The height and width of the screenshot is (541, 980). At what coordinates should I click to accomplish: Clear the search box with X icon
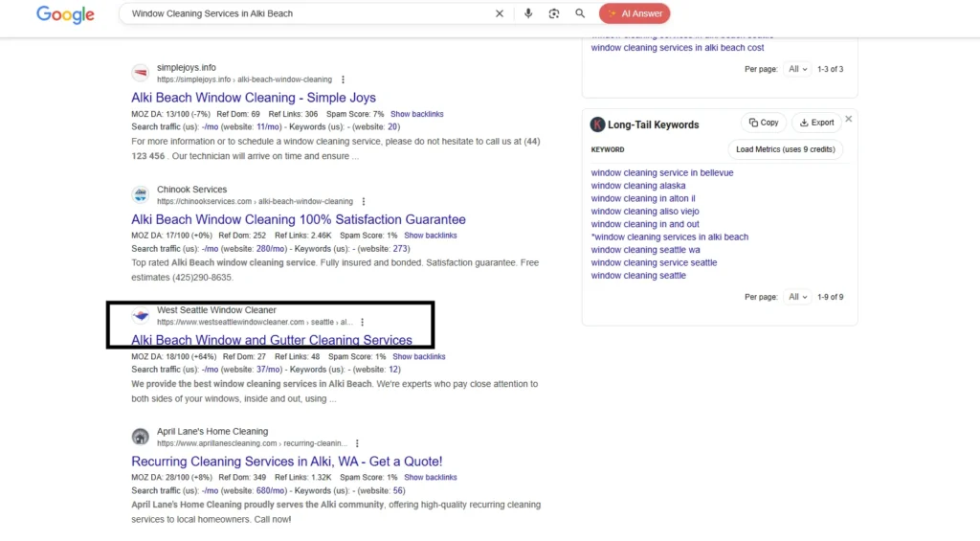click(x=500, y=13)
